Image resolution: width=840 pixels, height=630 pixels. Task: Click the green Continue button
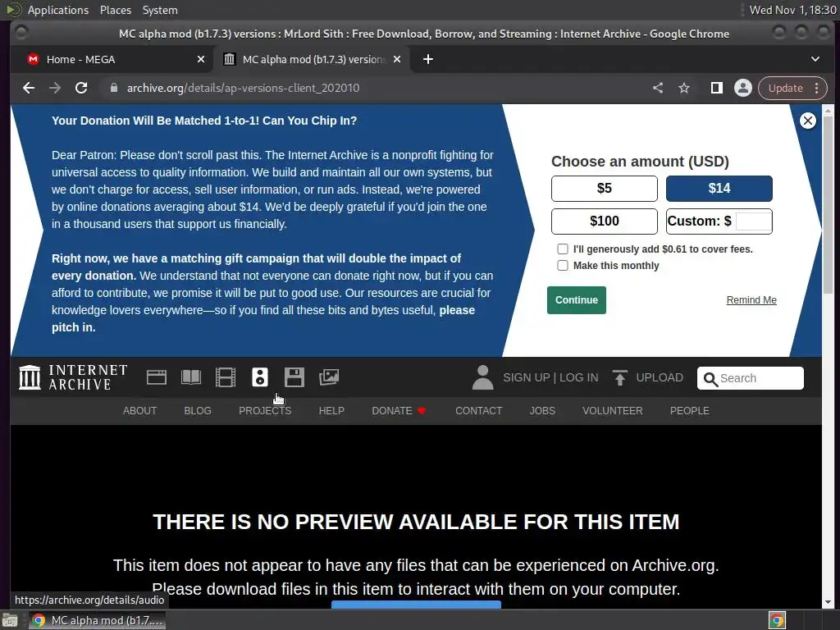point(577,300)
